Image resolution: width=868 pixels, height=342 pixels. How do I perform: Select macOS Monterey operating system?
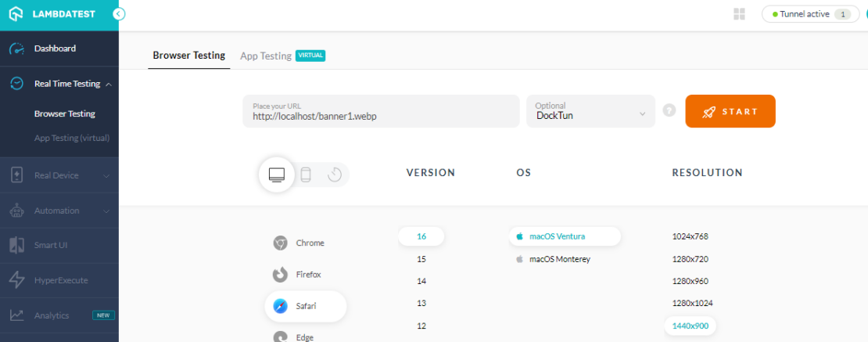(559, 259)
